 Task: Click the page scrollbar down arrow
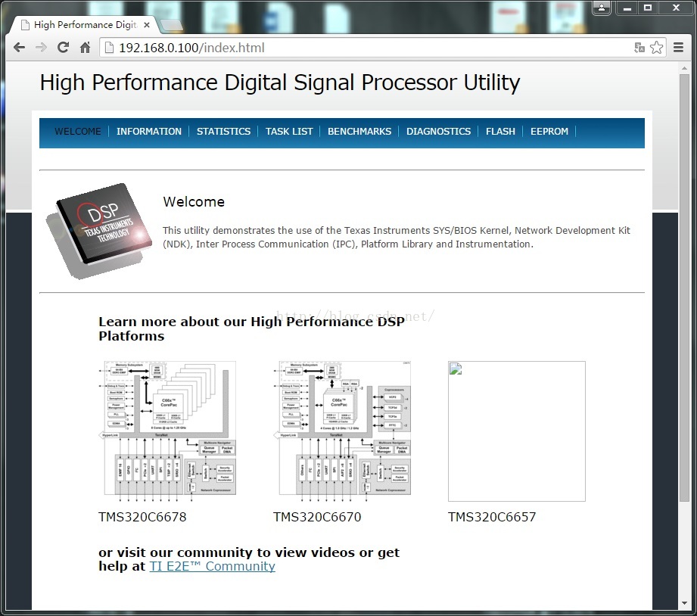click(x=684, y=604)
